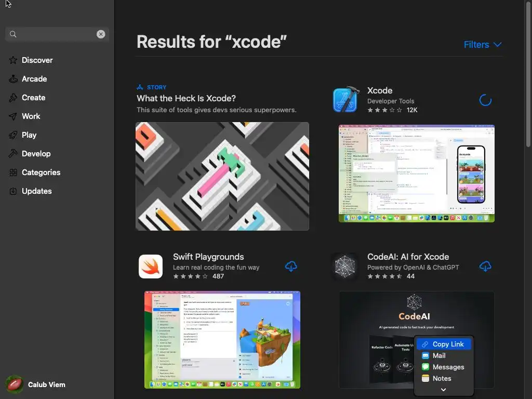
Task: Choose Copy Link from share menu
Action: (x=444, y=344)
